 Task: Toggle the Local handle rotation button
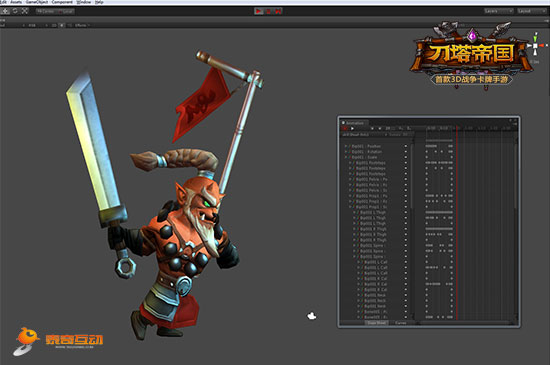click(x=65, y=11)
